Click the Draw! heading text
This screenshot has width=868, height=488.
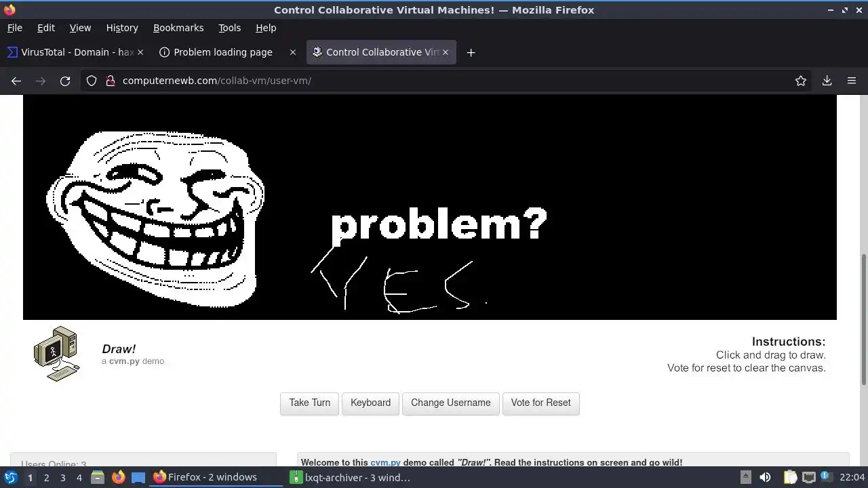tap(119, 349)
